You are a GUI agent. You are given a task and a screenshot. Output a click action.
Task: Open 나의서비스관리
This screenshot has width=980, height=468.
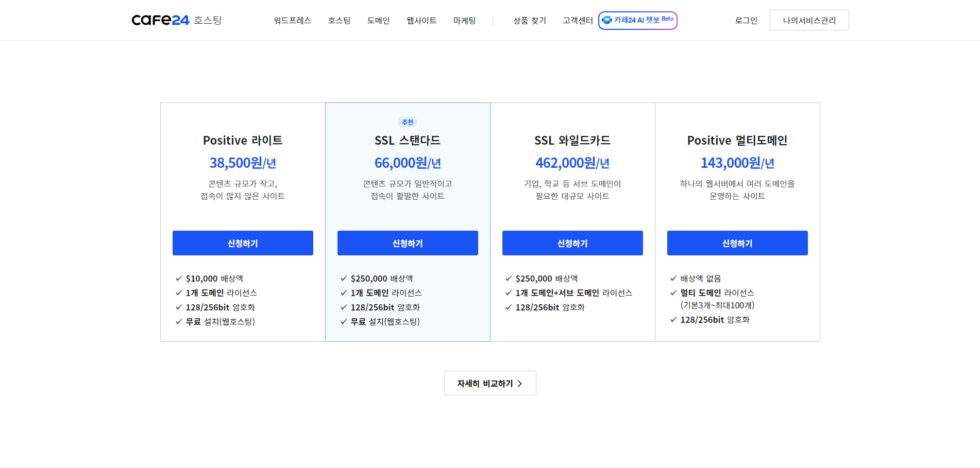(x=809, y=20)
